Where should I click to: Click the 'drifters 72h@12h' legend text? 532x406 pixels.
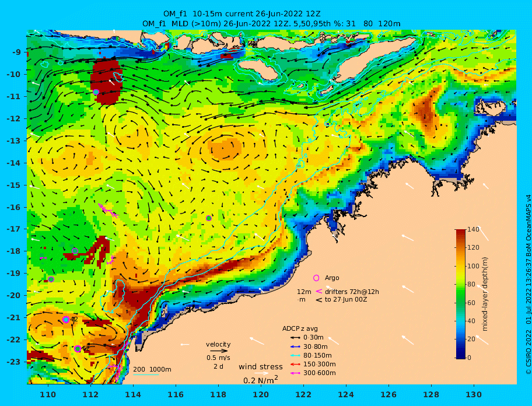[352, 292]
